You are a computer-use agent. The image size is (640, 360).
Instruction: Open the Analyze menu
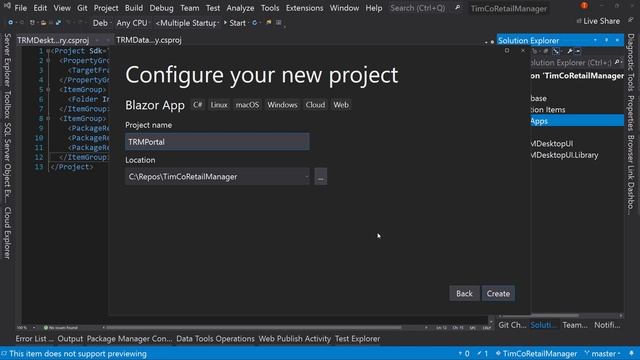coord(240,8)
